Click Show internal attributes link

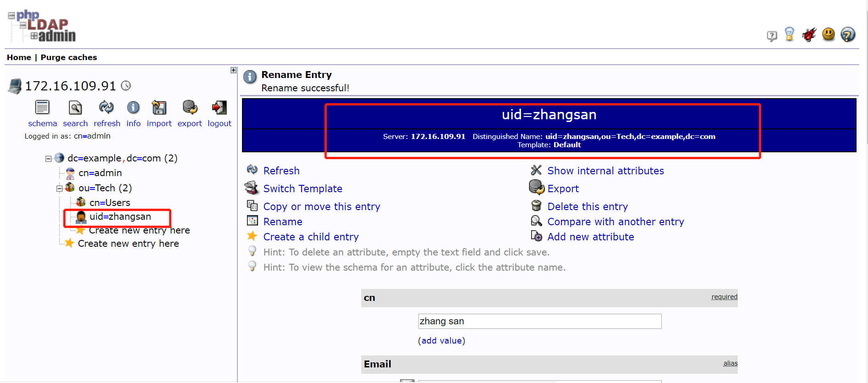tap(605, 171)
